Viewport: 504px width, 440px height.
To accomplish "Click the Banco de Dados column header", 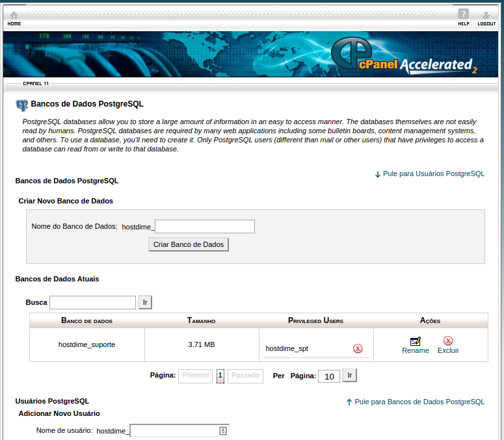I will (x=86, y=320).
